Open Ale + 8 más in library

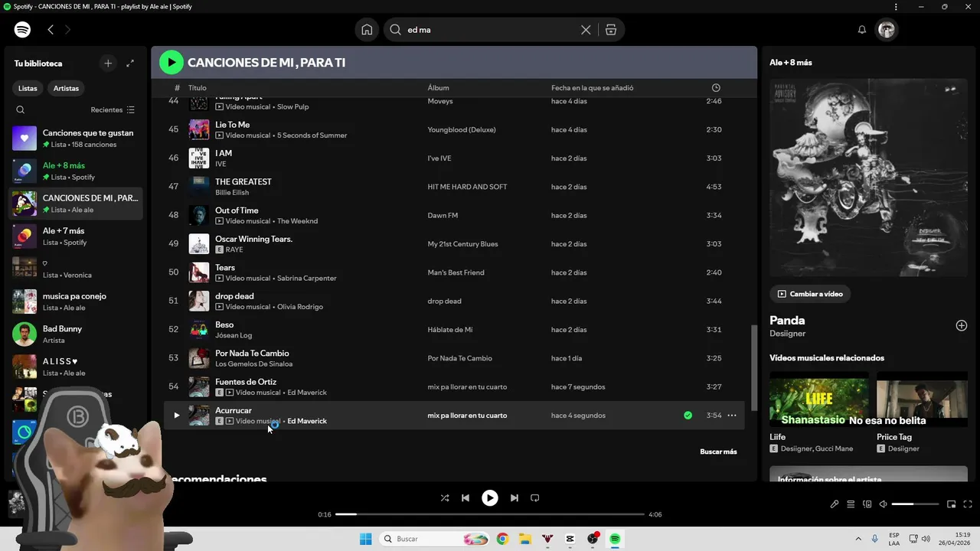pyautogui.click(x=75, y=171)
